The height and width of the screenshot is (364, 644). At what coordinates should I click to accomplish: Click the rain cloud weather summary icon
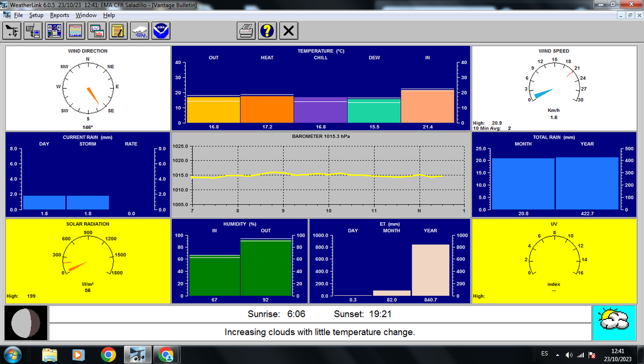point(140,31)
